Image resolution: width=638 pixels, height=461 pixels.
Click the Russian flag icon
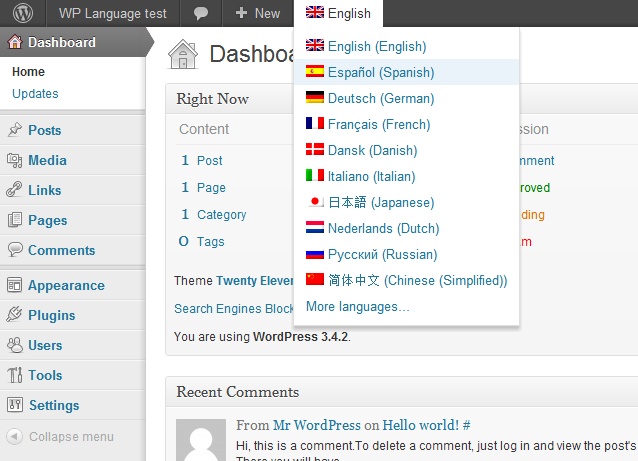click(x=315, y=253)
